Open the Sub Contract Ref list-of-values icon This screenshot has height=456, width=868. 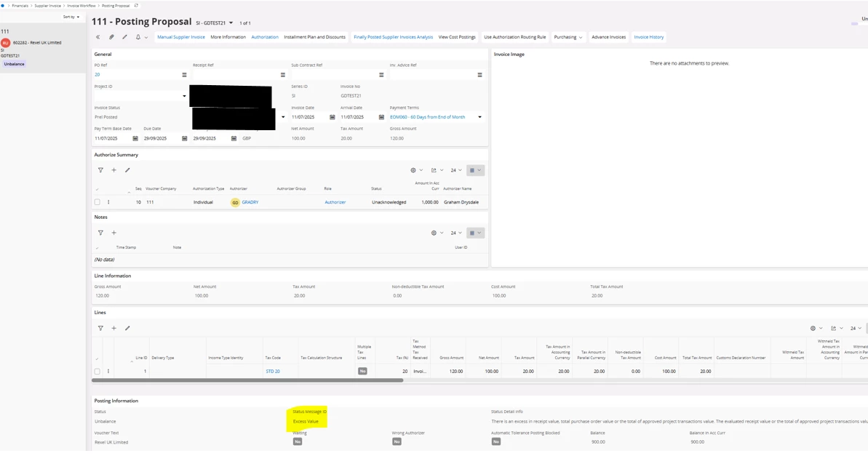(381, 75)
